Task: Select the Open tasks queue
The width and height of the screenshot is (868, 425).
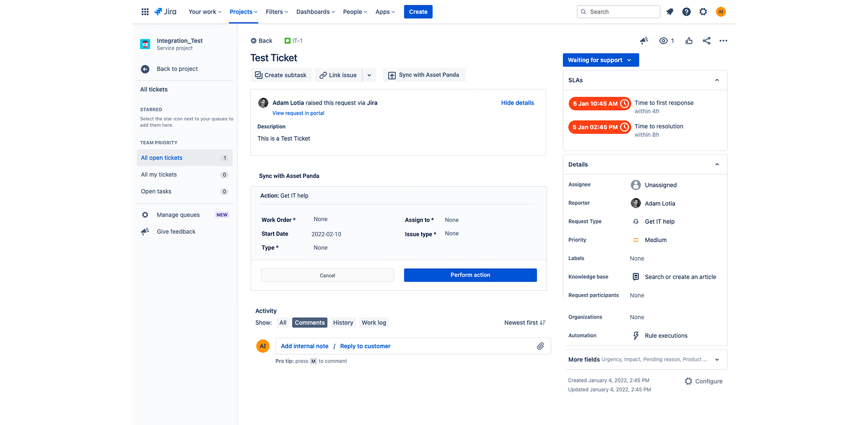Action: (x=184, y=191)
